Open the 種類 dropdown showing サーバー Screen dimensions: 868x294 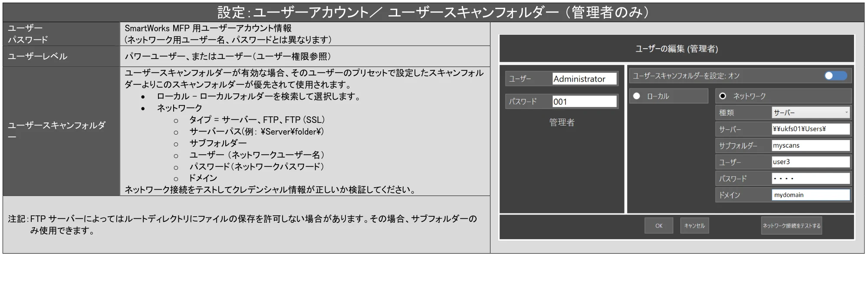point(810,112)
